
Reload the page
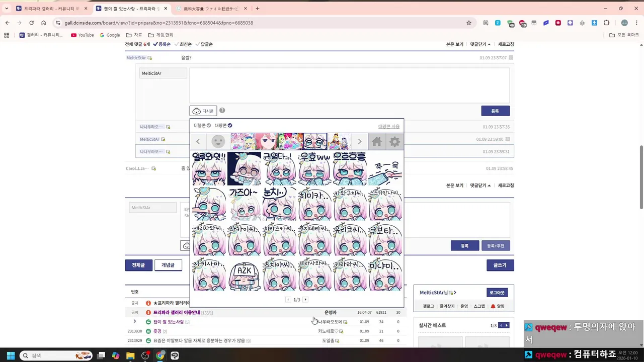[31, 23]
